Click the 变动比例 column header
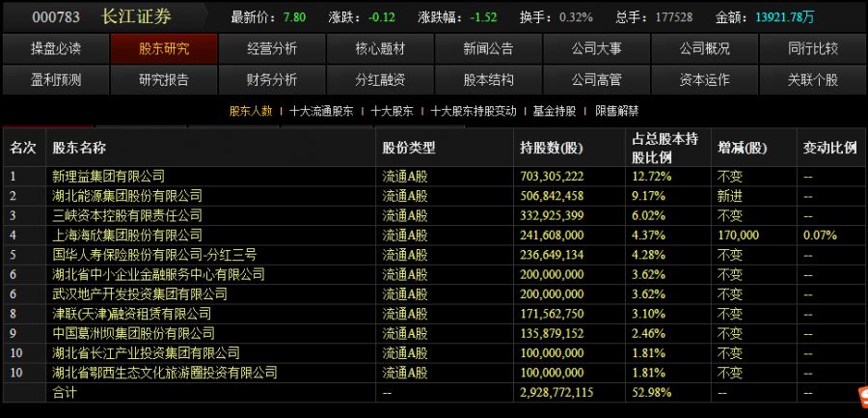This screenshot has width=868, height=418. click(829, 148)
